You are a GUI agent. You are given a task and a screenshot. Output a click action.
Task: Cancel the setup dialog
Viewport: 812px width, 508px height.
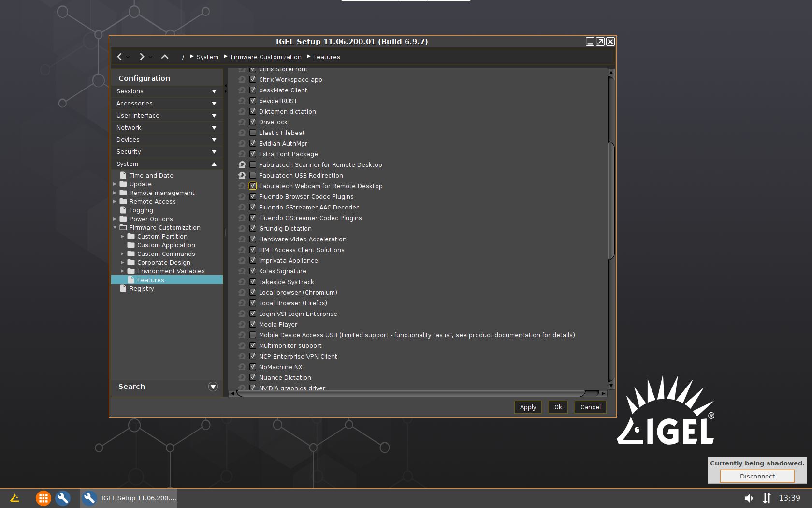(591, 407)
